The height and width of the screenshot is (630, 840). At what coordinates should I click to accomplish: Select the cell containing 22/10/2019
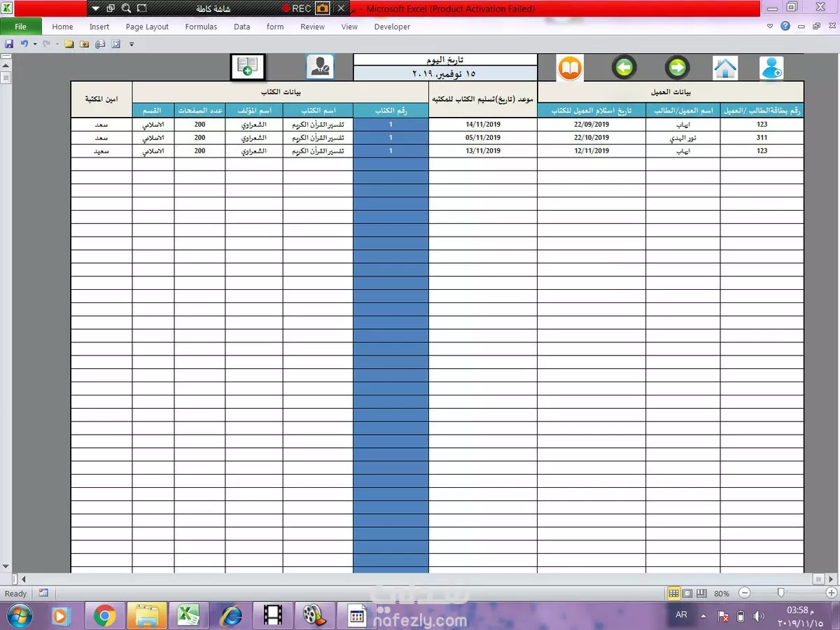click(x=591, y=137)
